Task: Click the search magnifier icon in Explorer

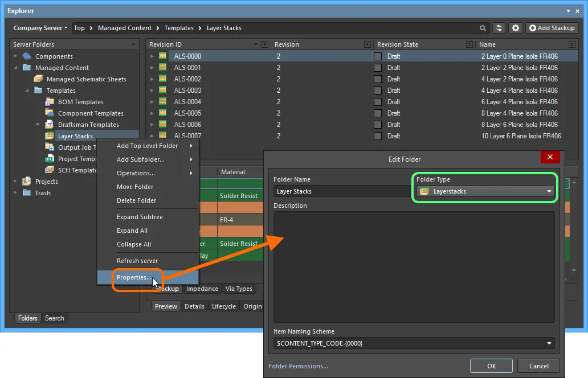Action: [x=483, y=28]
